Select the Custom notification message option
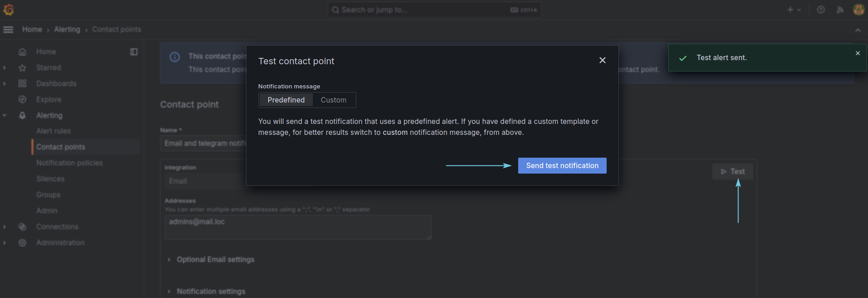 click(333, 100)
